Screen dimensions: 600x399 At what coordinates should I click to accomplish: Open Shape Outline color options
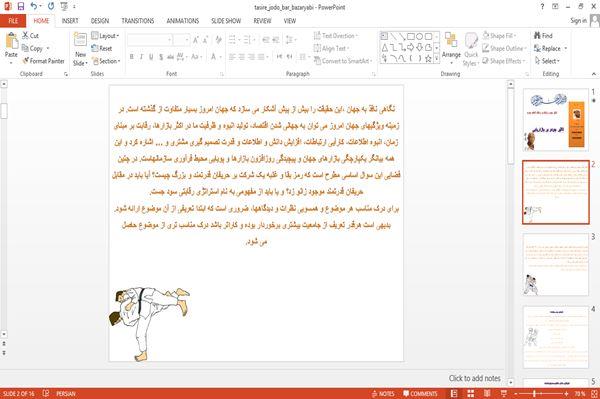504,49
